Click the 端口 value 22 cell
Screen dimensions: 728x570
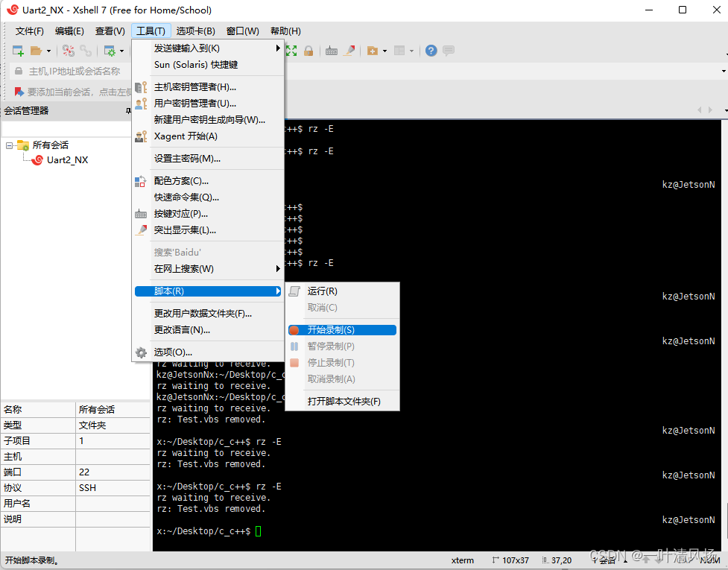tap(113, 472)
